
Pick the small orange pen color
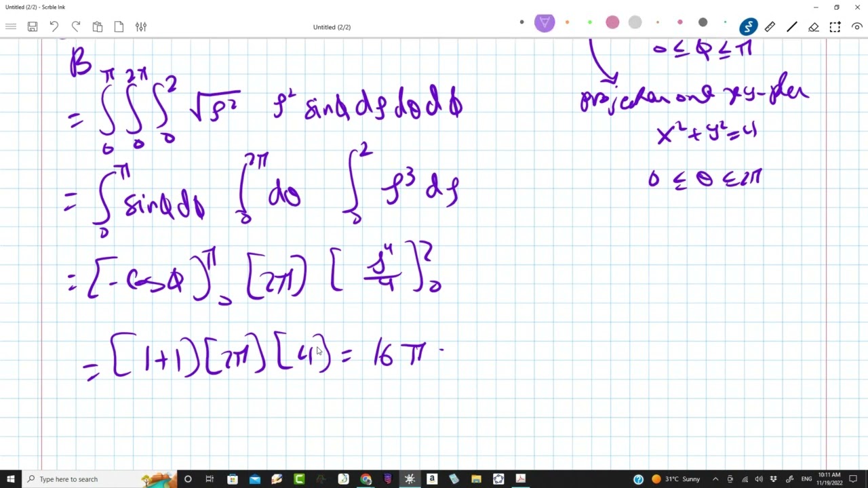(x=567, y=22)
